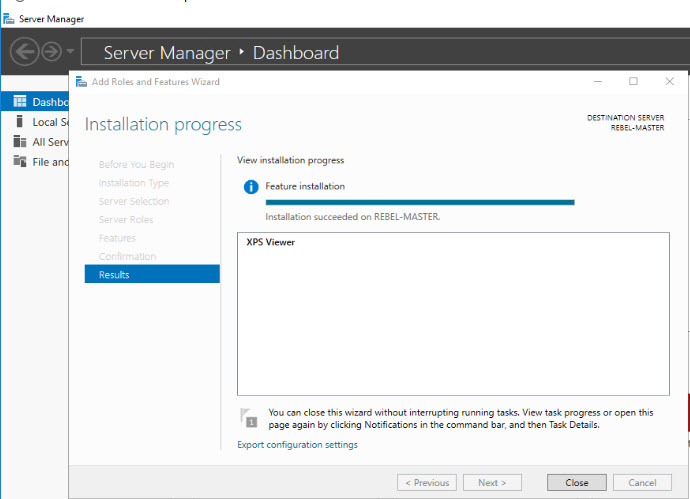The width and height of the screenshot is (690, 499).
Task: Click Add Roles and Features Wizard title
Action: pos(155,82)
